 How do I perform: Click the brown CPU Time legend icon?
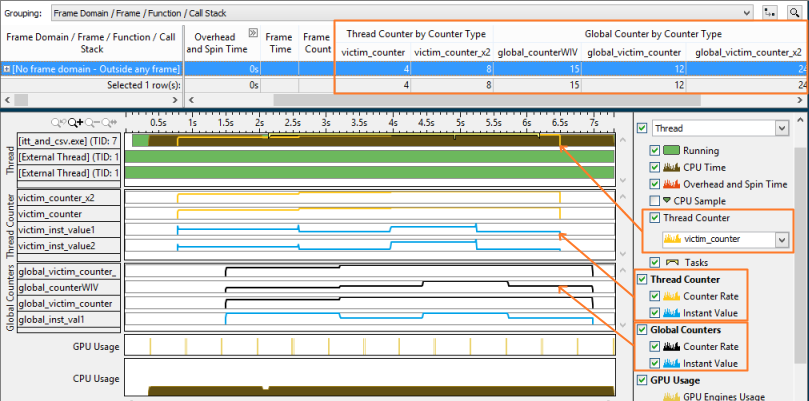pos(671,167)
